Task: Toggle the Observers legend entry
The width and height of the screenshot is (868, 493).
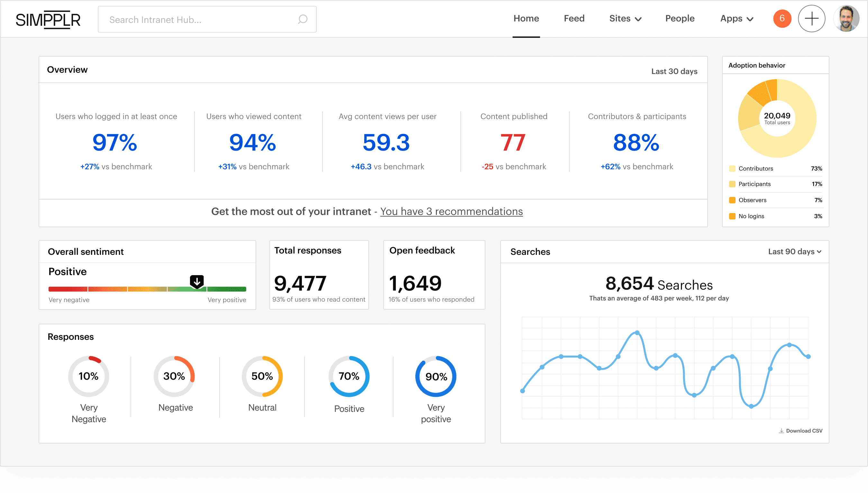Action: click(x=753, y=200)
